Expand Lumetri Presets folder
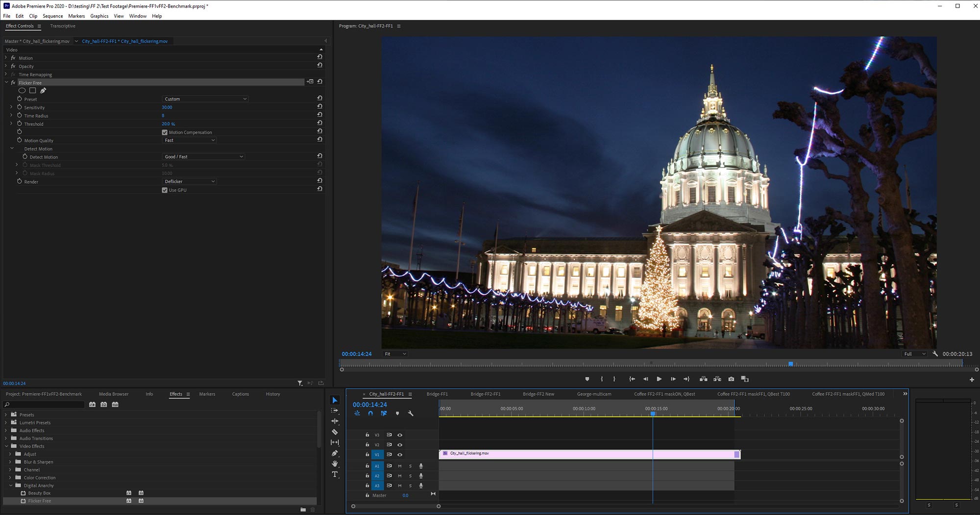This screenshot has width=980, height=515. (6, 422)
